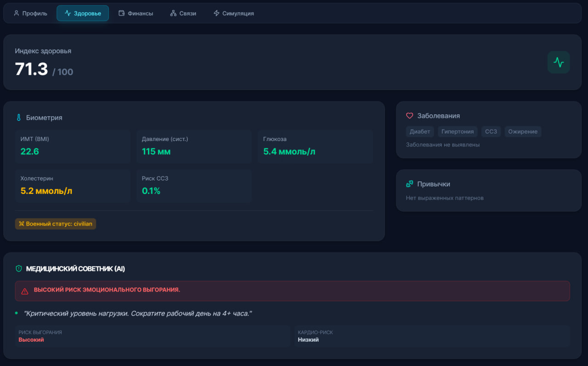The width and height of the screenshot is (588, 366).
Task: Click the wallet icon in Финансы tab
Action: click(x=122, y=13)
